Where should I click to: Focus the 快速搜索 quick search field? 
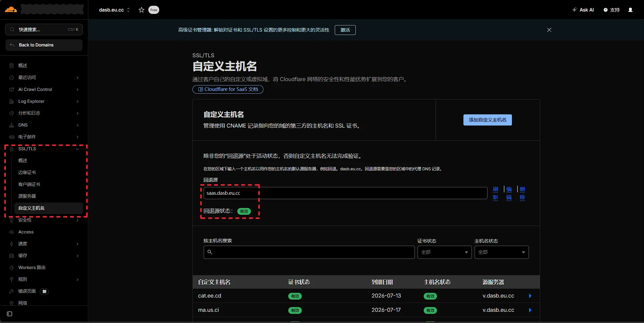(44, 30)
